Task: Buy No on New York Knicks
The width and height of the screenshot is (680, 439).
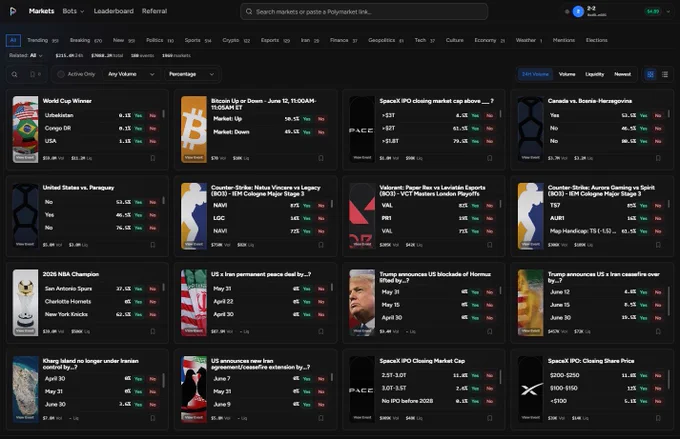Action: coord(153,315)
